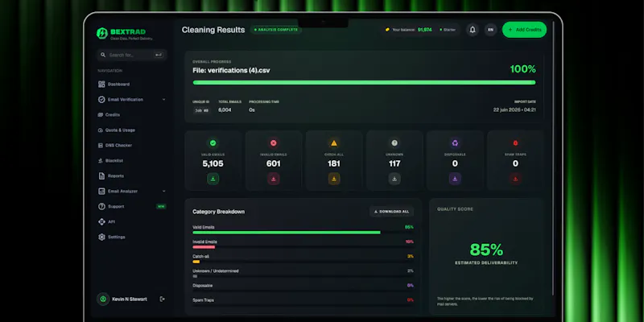Screen dimensions: 644x322
Task: Click the red Invalid Emails breakdown bar
Action: [x=204, y=247]
